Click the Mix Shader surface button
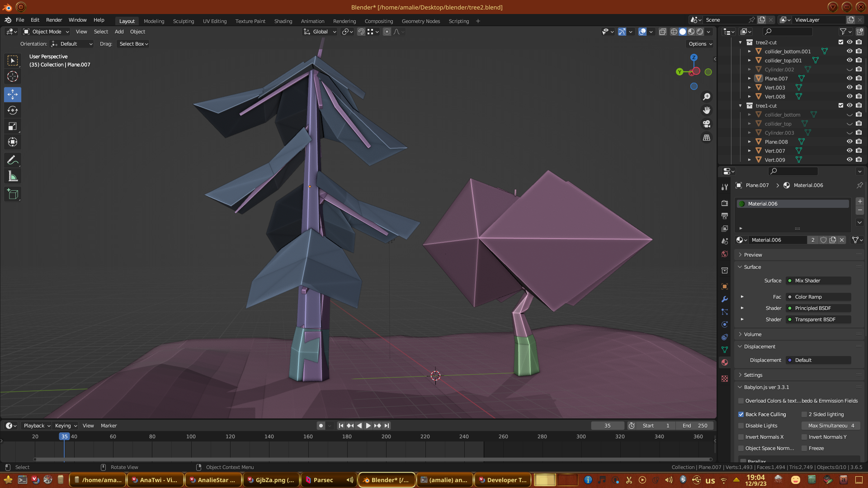The height and width of the screenshot is (488, 868). coord(818,281)
